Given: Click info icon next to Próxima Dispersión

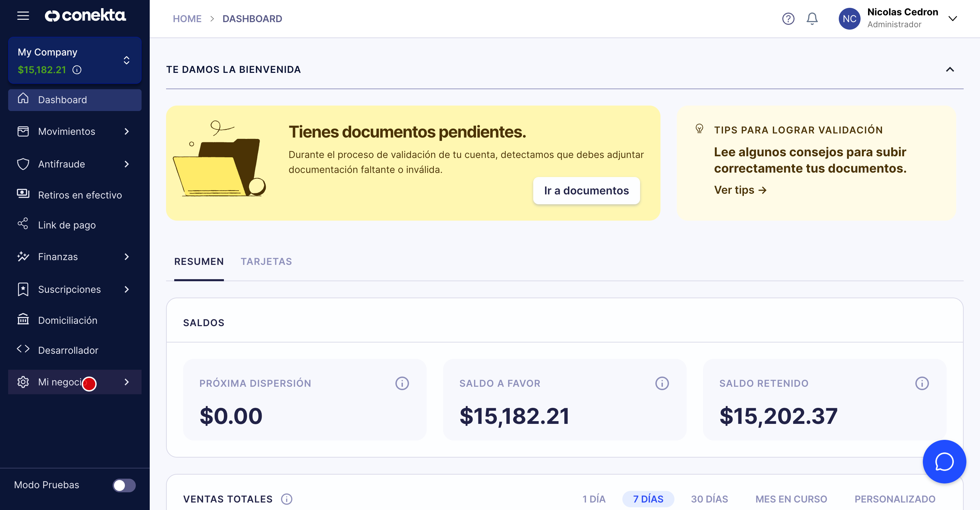Looking at the screenshot, I should [x=402, y=383].
